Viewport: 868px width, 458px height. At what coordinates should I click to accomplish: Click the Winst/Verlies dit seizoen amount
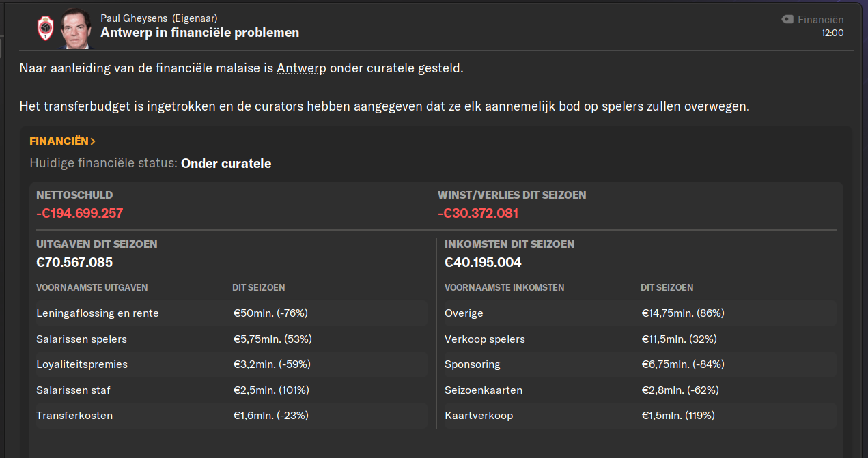478,213
